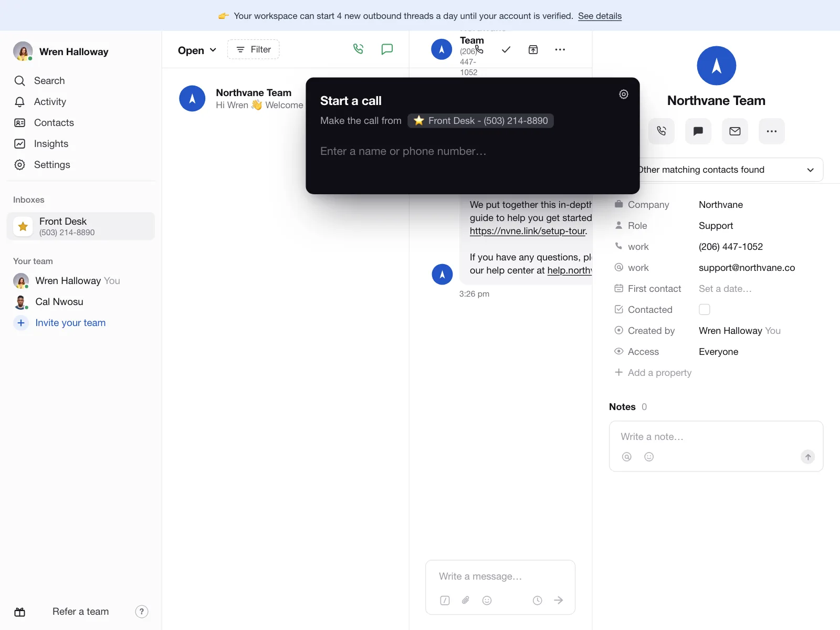Open the share icon in the conversation header
The width and height of the screenshot is (840, 630).
[x=533, y=49]
